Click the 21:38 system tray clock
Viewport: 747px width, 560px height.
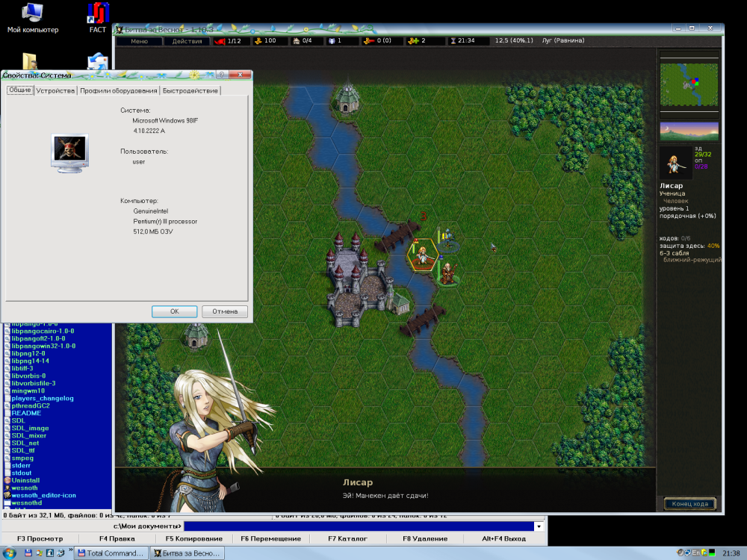coord(731,553)
